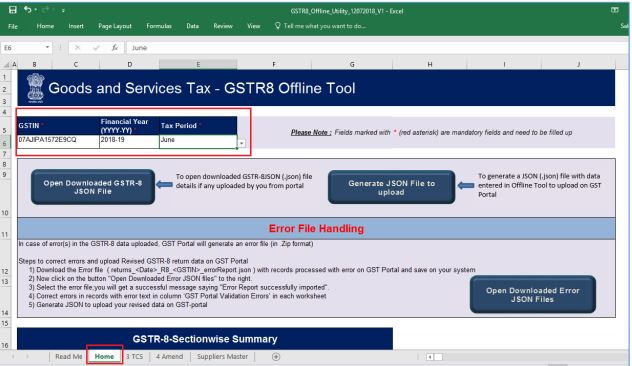Click the Open Downloaded GSTR-8 JSON File button
Image resolution: width=632 pixels, height=366 pixels.
click(x=93, y=187)
